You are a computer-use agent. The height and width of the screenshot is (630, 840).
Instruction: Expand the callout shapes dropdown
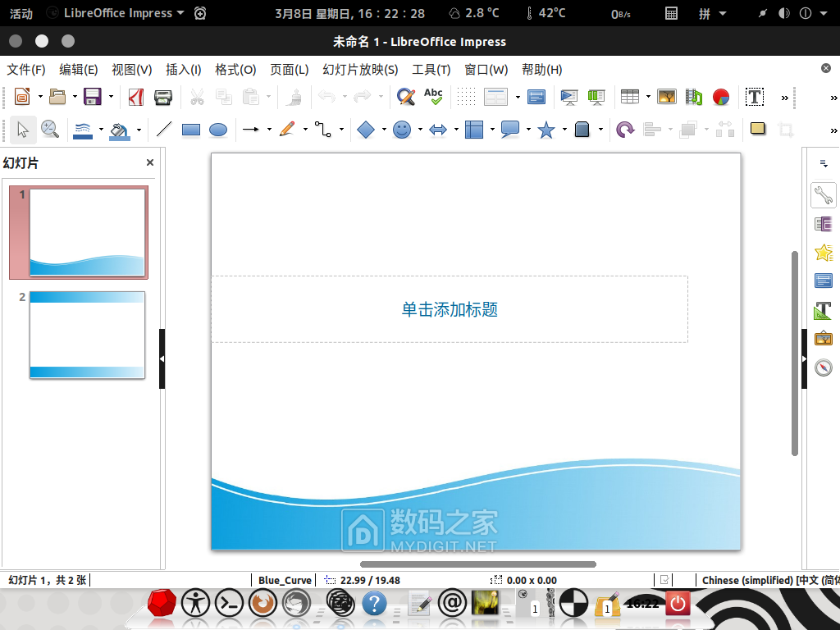point(528,130)
